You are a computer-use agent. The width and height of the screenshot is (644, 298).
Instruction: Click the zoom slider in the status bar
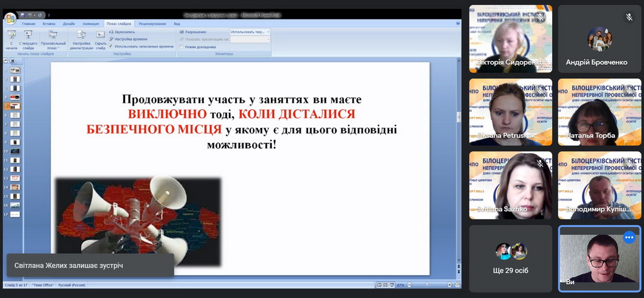pyautogui.click(x=426, y=285)
